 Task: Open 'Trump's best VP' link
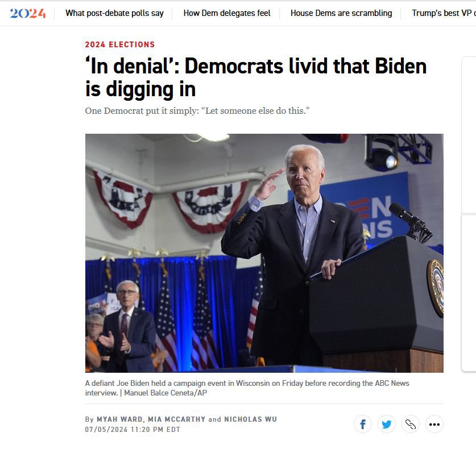pos(444,13)
